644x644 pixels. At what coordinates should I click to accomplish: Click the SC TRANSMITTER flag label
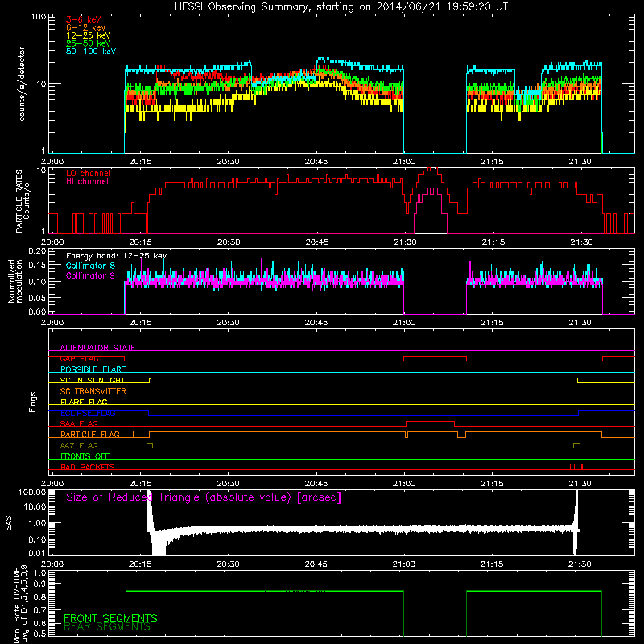pyautogui.click(x=93, y=391)
